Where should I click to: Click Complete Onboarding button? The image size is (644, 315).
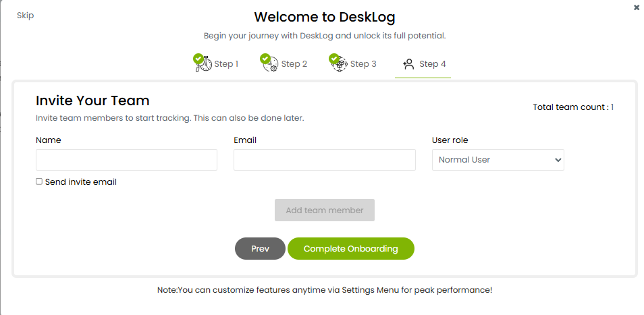click(x=351, y=248)
